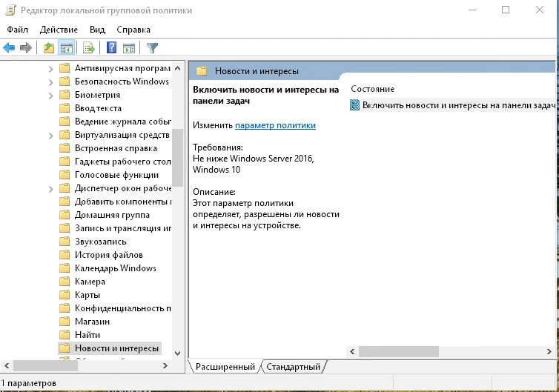The height and width of the screenshot is (392, 559).
Task: Open the Справка menu
Action: click(133, 30)
